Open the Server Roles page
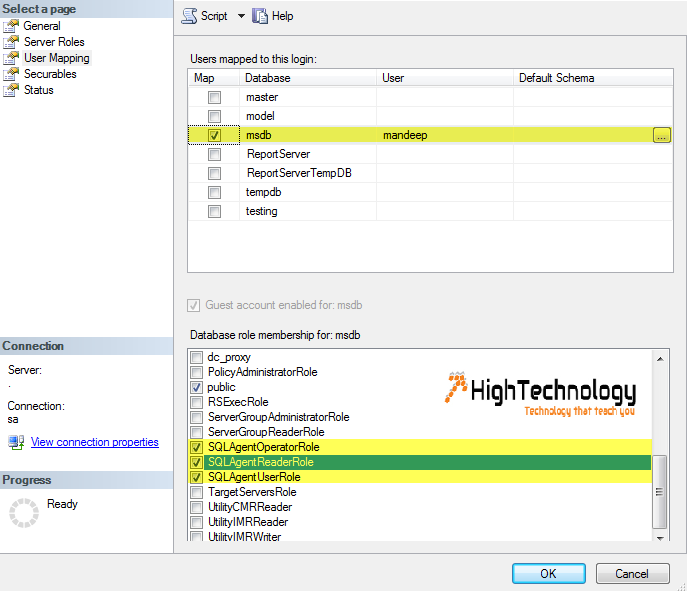Screen dimensions: 687x591 (54, 42)
